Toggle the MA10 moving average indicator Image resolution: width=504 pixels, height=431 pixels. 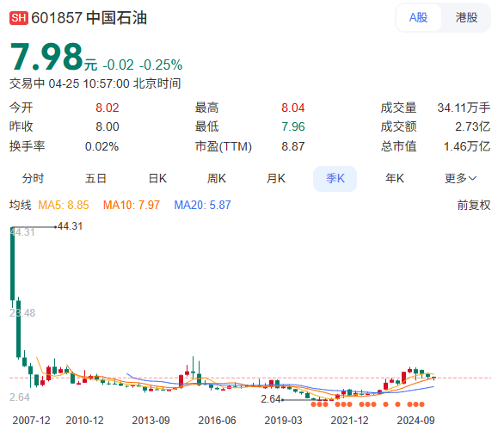tap(131, 205)
